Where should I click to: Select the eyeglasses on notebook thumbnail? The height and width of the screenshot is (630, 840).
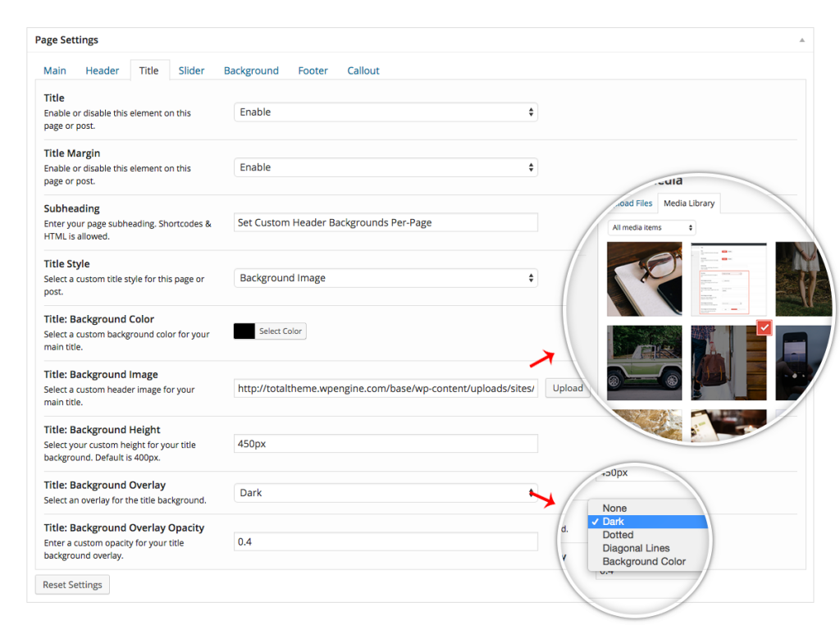pos(645,280)
